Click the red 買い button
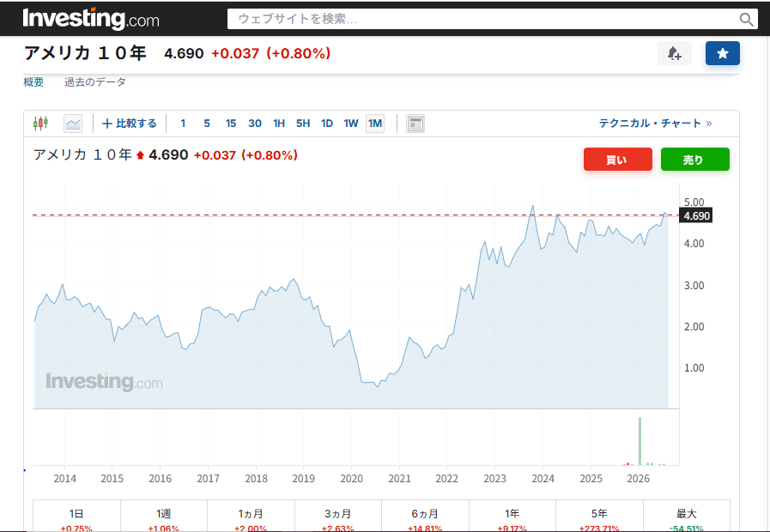Screen dimensions: 770x532 (x=618, y=160)
